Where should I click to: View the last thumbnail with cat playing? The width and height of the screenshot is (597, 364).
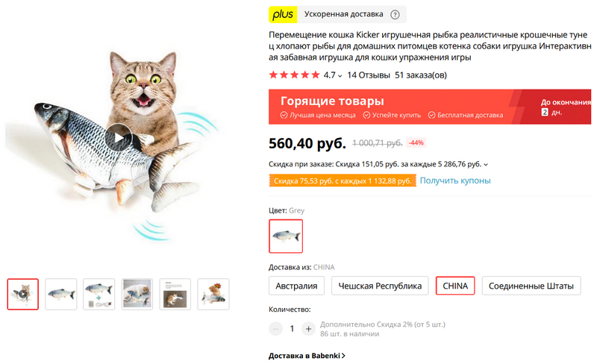pos(213,294)
